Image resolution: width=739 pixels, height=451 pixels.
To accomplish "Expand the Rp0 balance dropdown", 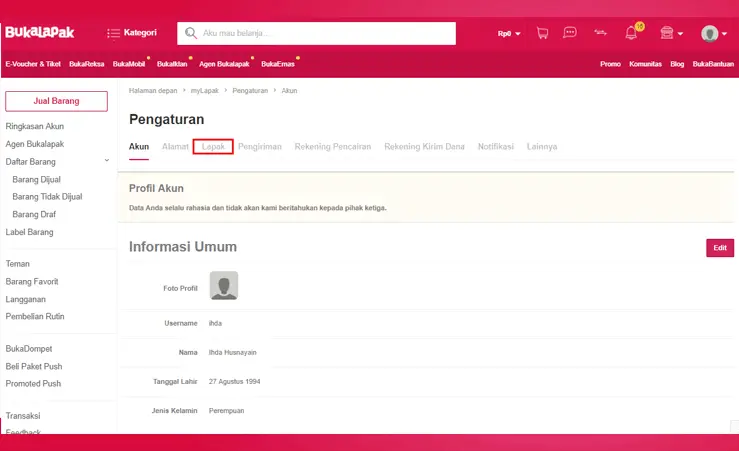I will pos(509,33).
